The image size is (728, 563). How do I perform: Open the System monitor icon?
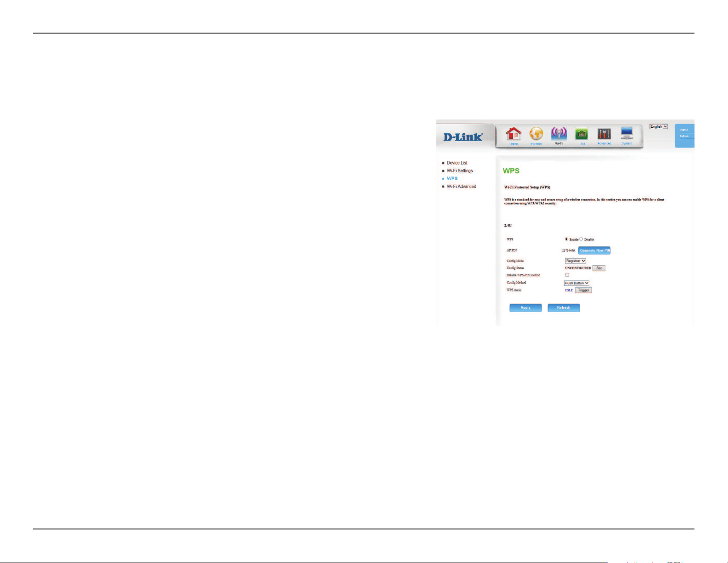[x=626, y=134]
